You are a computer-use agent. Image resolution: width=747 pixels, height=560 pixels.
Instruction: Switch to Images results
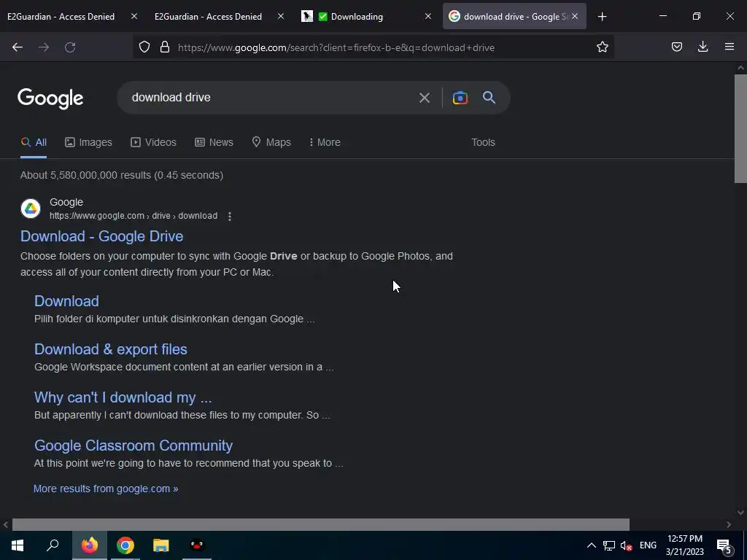pyautogui.click(x=88, y=142)
